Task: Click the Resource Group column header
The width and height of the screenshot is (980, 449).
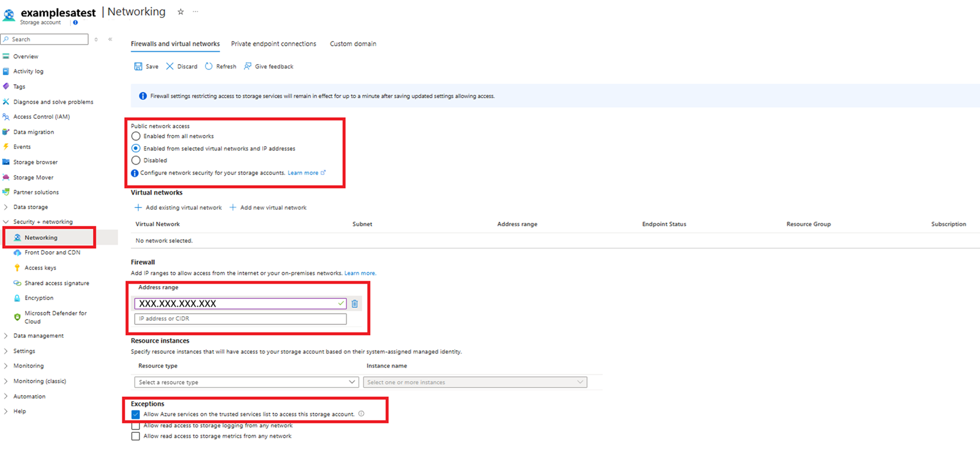Action: point(808,224)
